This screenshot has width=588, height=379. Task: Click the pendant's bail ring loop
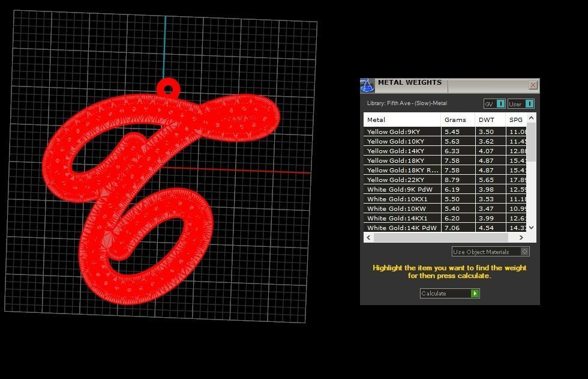click(169, 89)
